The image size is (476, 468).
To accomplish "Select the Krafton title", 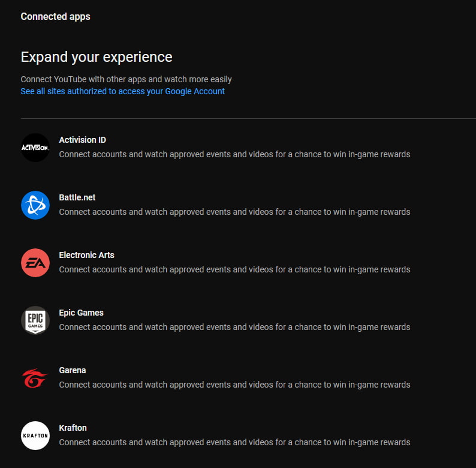I will (x=73, y=428).
